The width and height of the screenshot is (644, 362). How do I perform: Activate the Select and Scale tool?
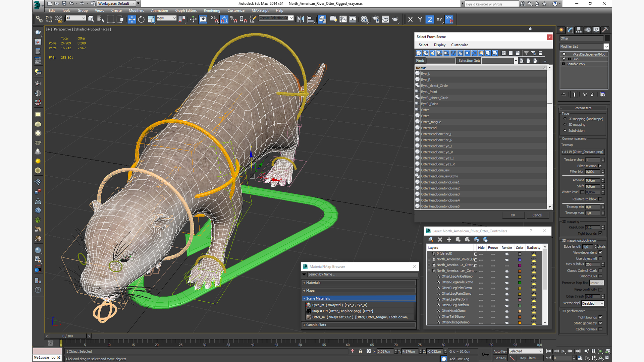(x=151, y=19)
